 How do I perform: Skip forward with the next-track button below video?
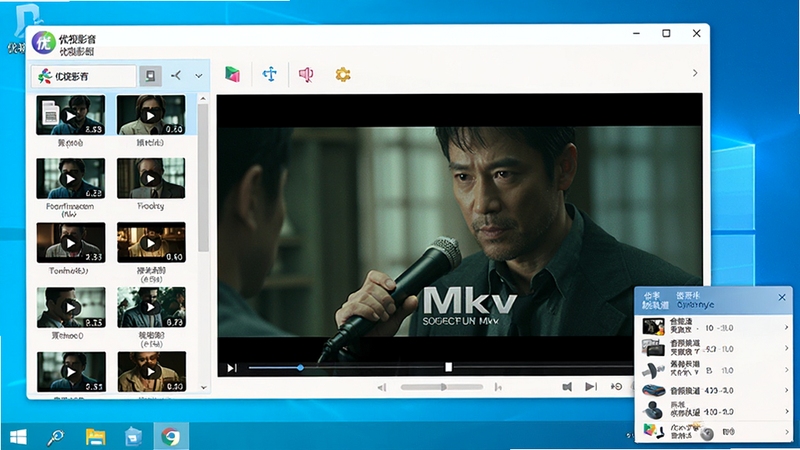pos(591,387)
